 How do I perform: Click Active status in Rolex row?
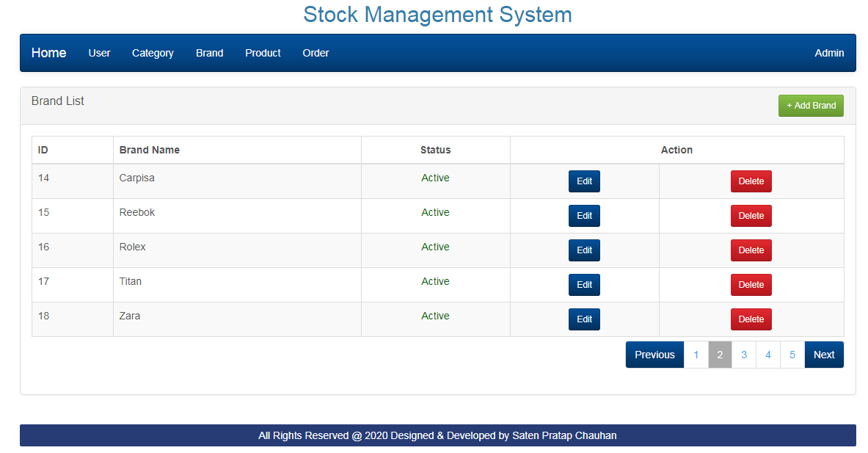pyautogui.click(x=435, y=247)
